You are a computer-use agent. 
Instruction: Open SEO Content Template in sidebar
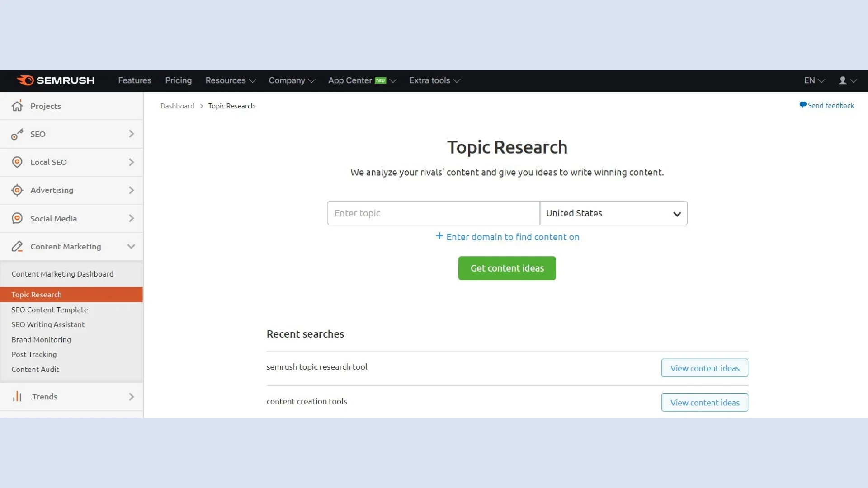pyautogui.click(x=50, y=310)
